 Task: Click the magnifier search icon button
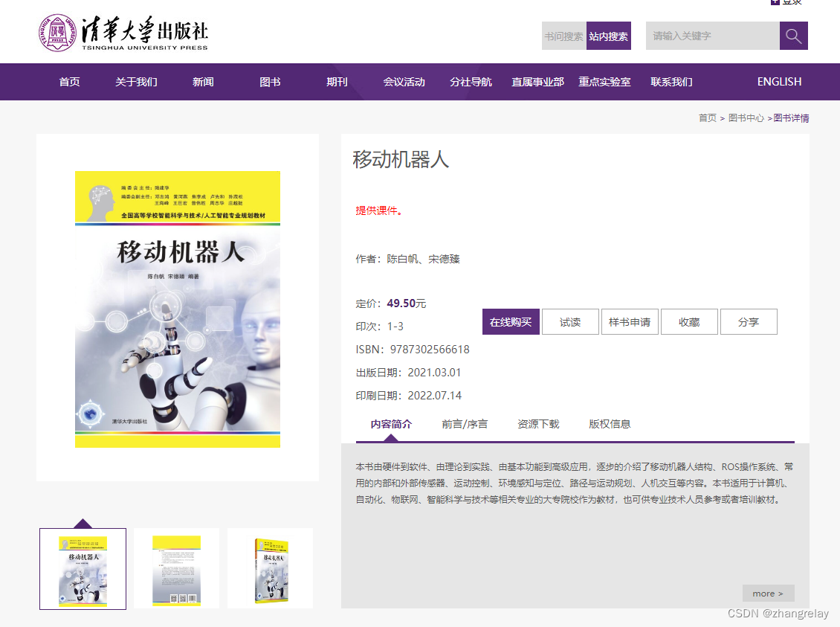[793, 36]
